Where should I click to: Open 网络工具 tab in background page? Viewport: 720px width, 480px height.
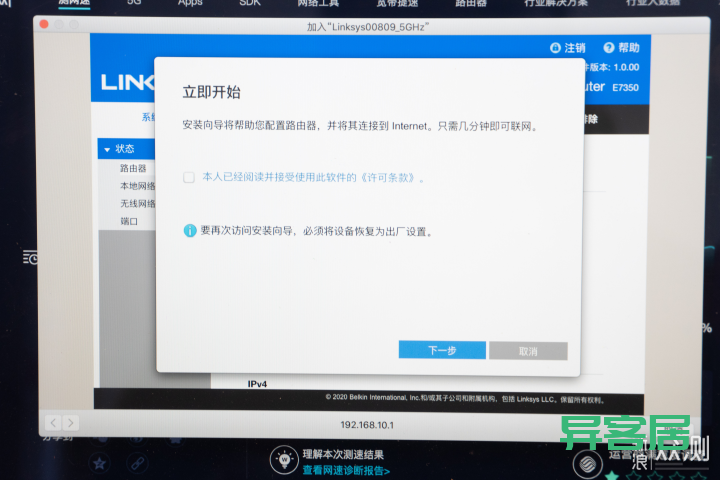pyautogui.click(x=318, y=3)
